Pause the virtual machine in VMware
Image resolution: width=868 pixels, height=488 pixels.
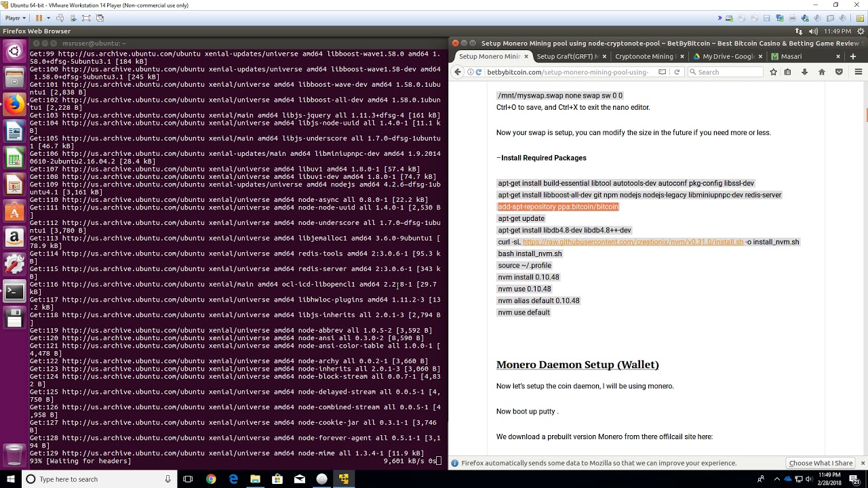(x=39, y=18)
